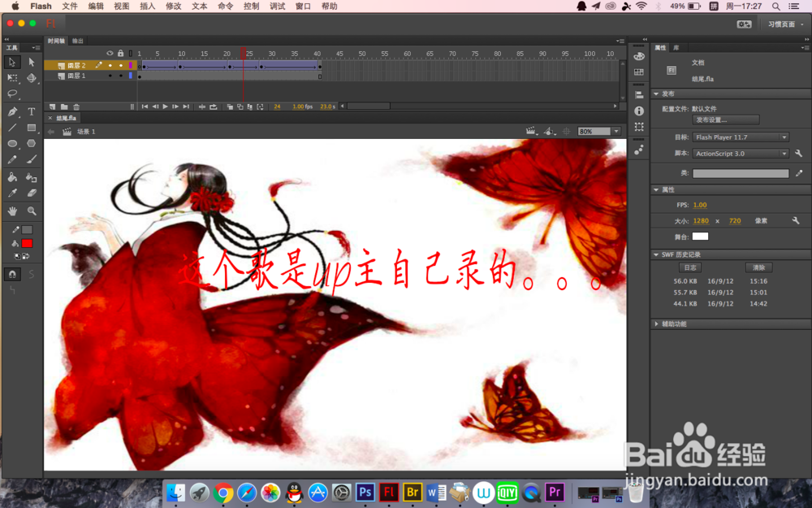Select the Paint Bucket tool
Image resolution: width=812 pixels, height=508 pixels.
[x=12, y=177]
